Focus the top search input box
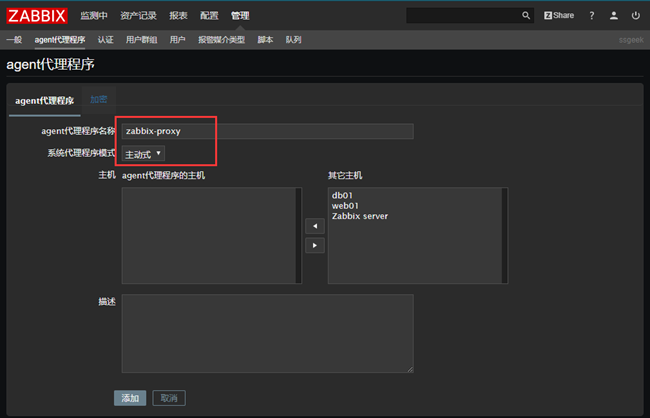The image size is (650, 418). 464,16
